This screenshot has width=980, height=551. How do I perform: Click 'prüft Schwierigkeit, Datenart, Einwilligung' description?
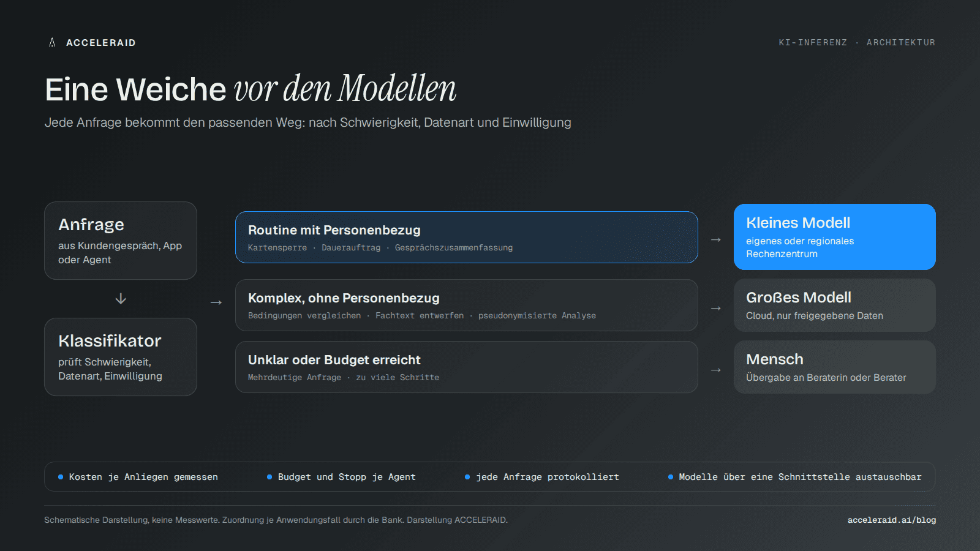[110, 369]
